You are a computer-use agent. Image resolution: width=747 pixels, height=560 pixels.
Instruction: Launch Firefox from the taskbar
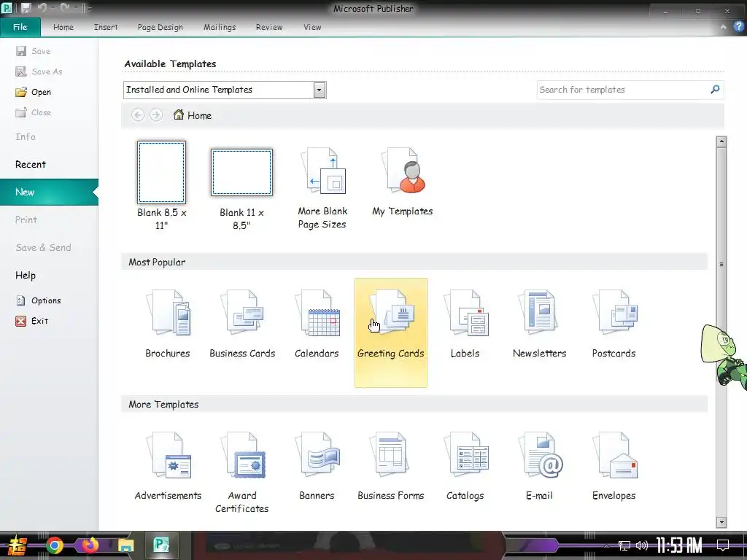click(90, 545)
